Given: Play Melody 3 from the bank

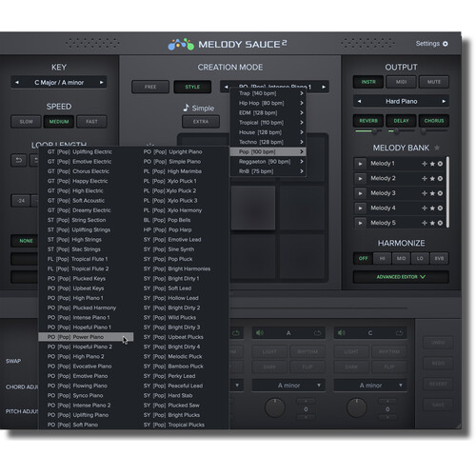Looking at the screenshot, I should tap(360, 193).
